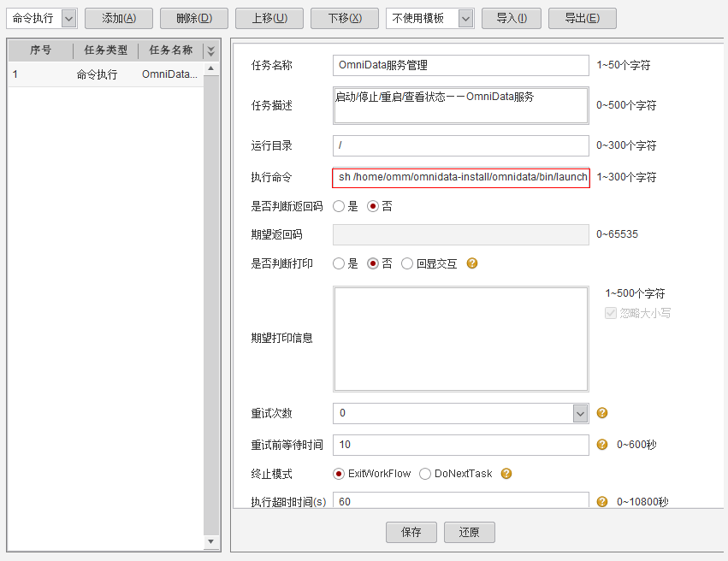Click the 序号 column header

click(41, 50)
